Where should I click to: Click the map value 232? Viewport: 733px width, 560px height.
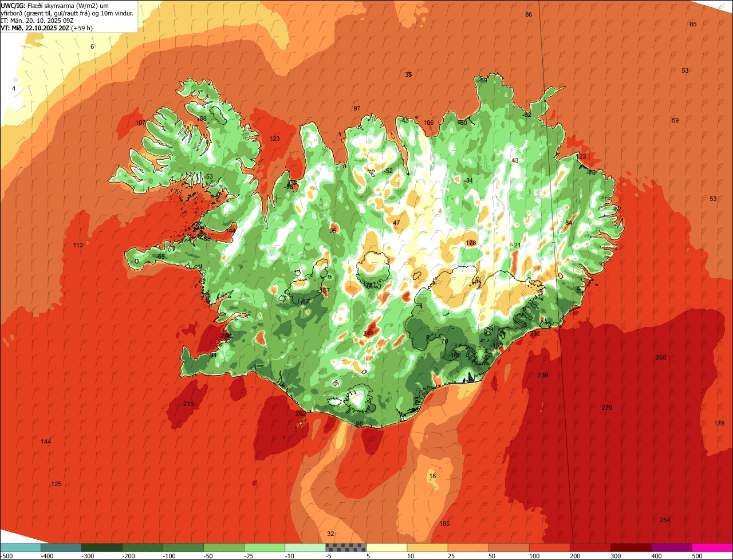click(535, 333)
